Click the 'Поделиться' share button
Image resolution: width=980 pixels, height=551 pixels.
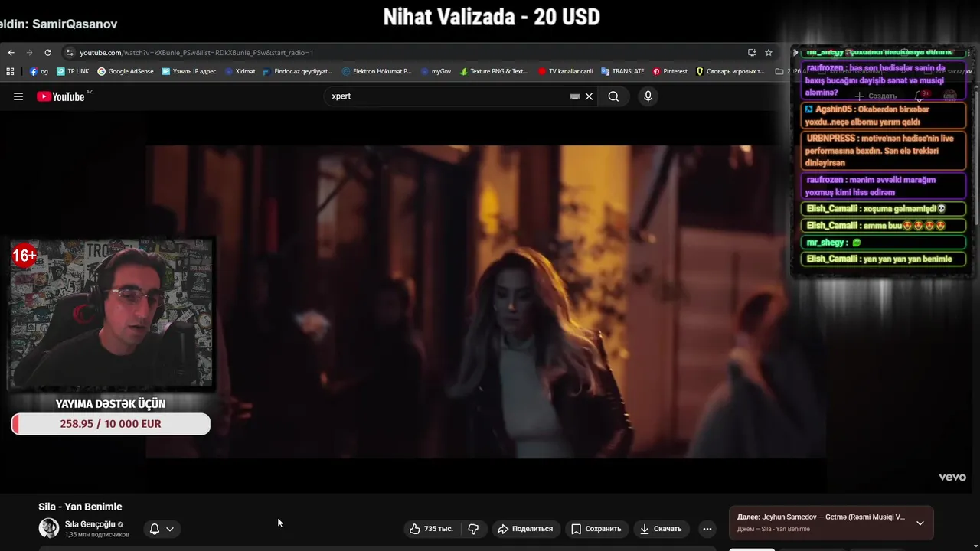[x=524, y=529]
